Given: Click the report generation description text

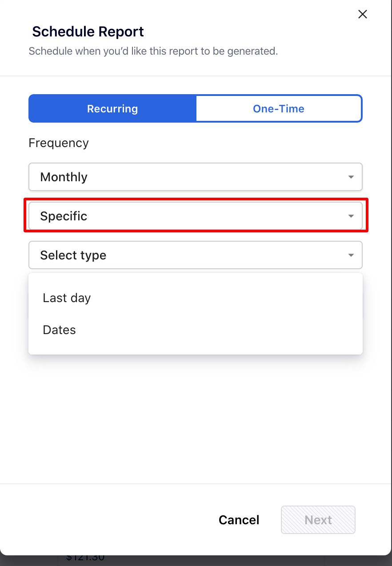Looking at the screenshot, I should click(153, 51).
